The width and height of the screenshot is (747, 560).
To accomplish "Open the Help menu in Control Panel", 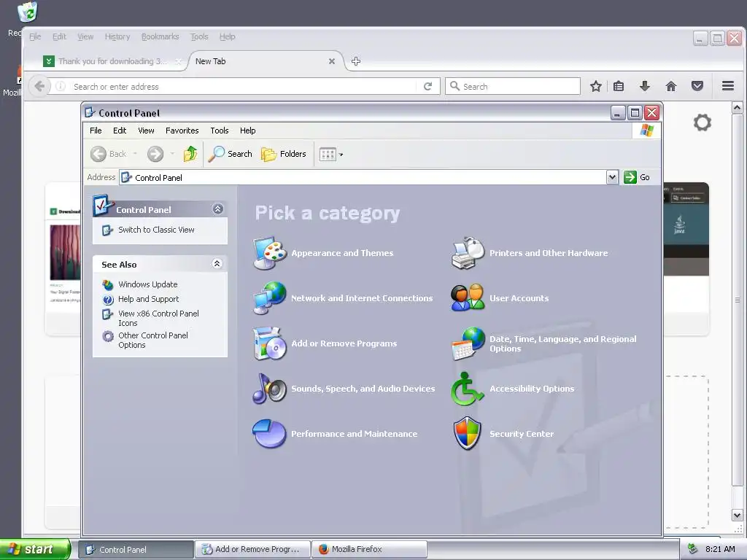I will pyautogui.click(x=247, y=131).
